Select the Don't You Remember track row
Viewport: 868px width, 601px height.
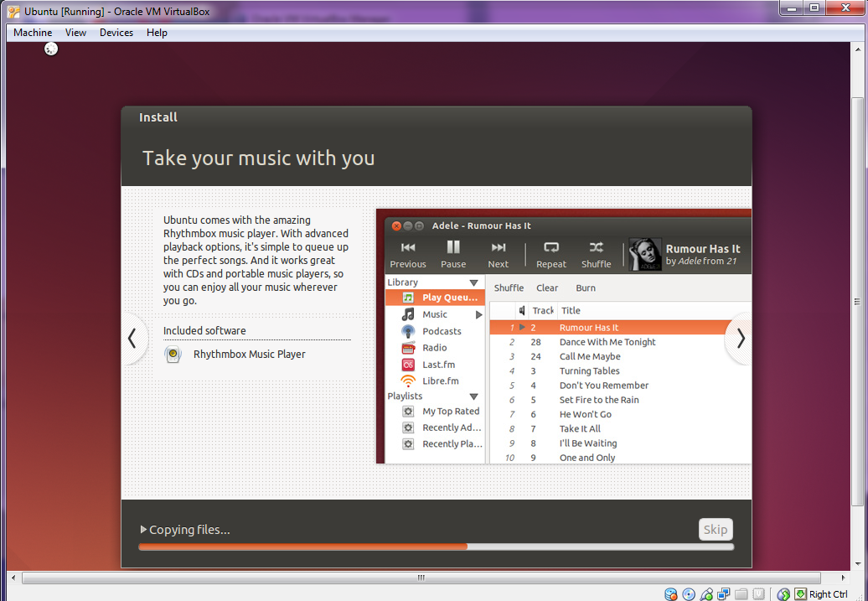[621, 385]
